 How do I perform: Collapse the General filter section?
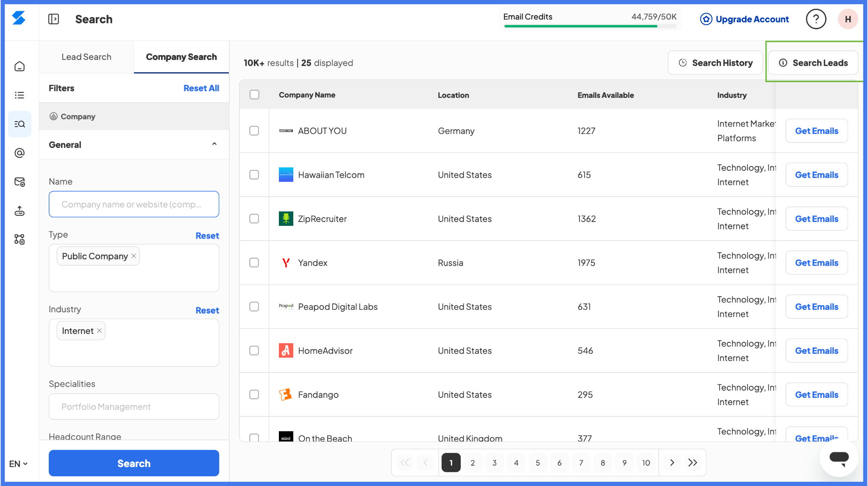[x=214, y=144]
